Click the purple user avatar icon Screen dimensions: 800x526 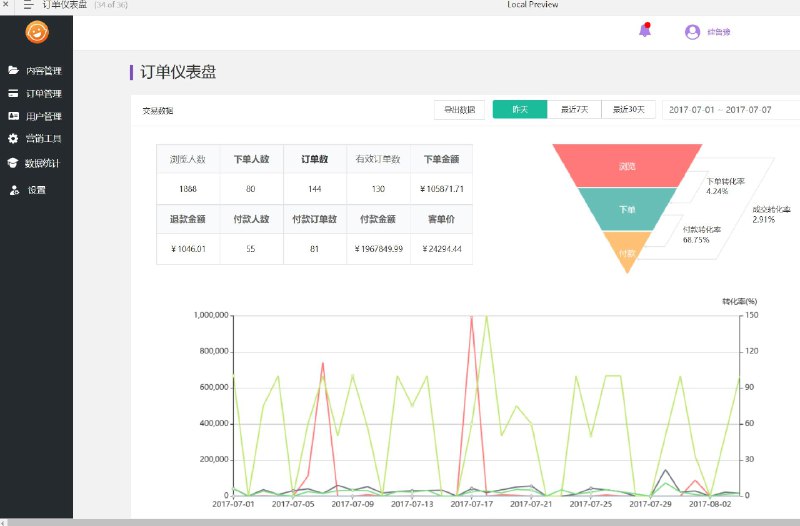692,32
